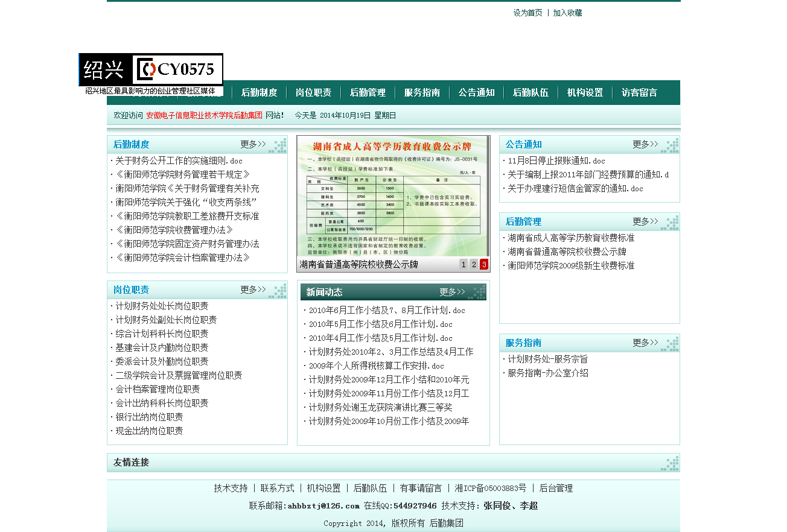Open 二级学院会计及票据管理岗位职责
Screen dimensions: 787x532
click(179, 376)
